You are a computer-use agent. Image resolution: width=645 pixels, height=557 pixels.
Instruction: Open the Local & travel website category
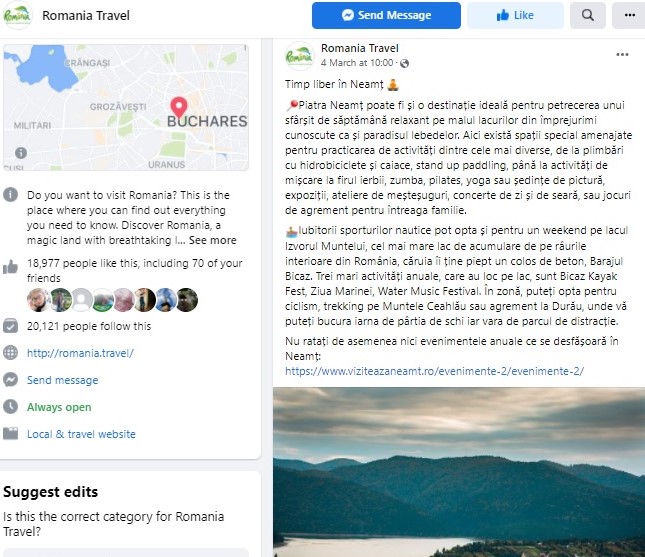pyautogui.click(x=81, y=434)
